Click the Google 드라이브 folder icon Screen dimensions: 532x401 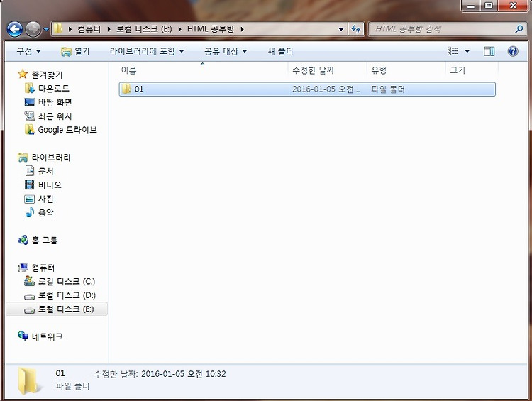(x=30, y=129)
